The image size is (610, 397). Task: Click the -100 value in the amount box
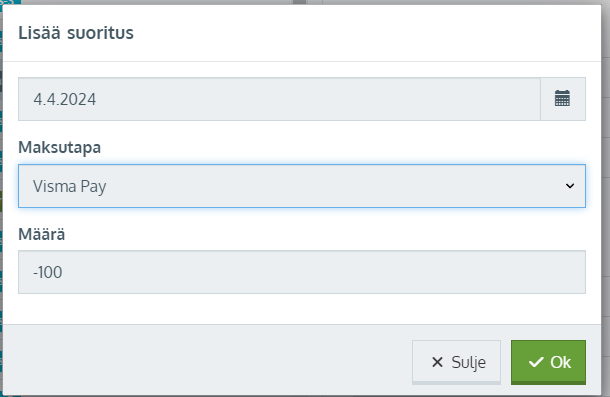tap(47, 272)
